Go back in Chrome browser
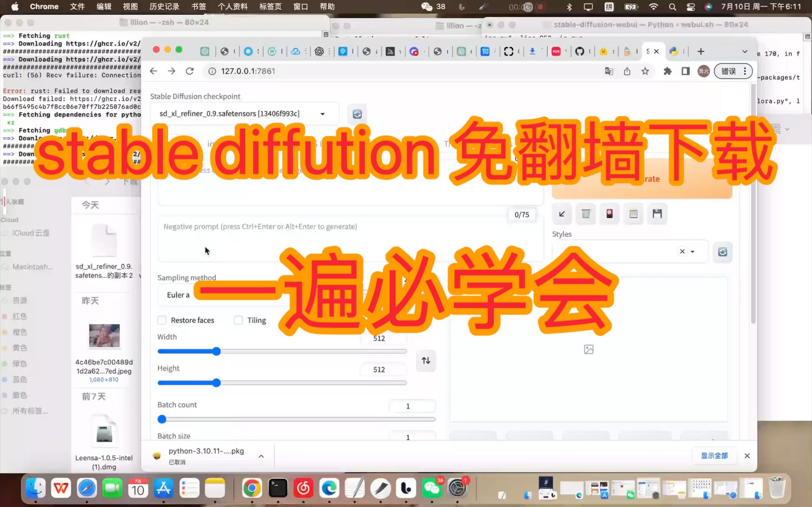The image size is (812, 507). pos(154,71)
